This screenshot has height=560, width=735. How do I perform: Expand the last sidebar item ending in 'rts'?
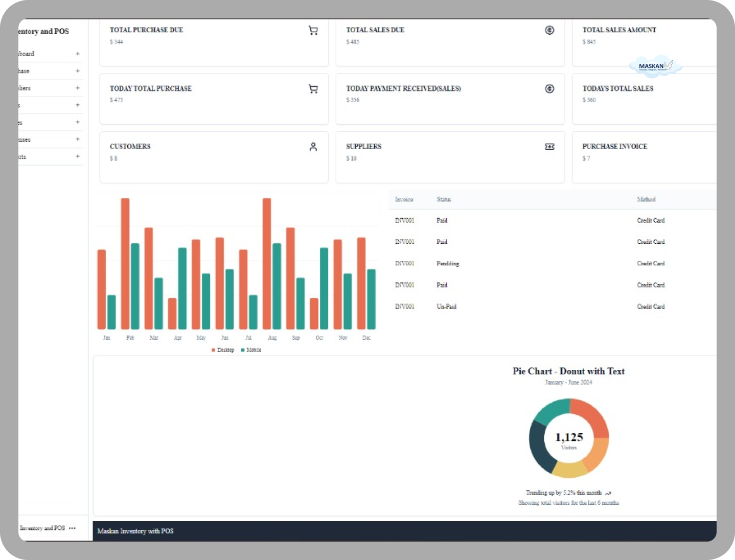[78, 156]
